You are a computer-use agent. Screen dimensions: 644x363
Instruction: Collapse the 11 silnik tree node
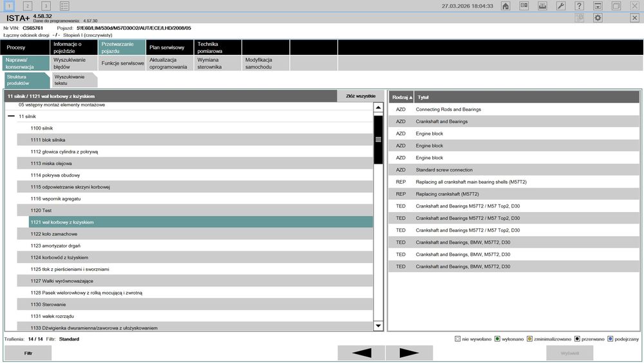pyautogui.click(x=11, y=116)
